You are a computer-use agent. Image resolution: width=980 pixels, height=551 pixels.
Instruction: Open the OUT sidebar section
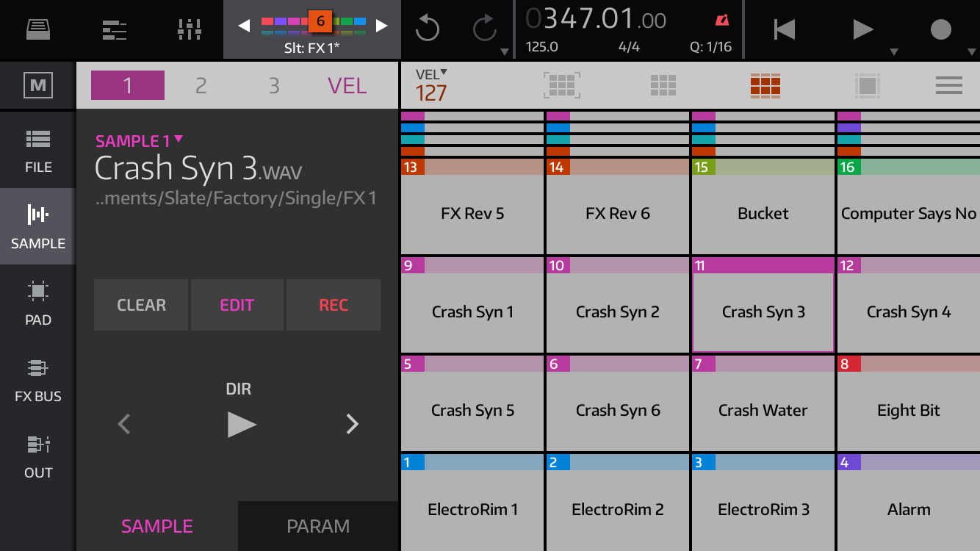[x=38, y=456]
